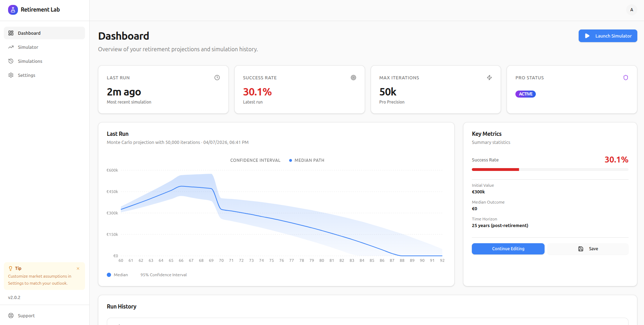The width and height of the screenshot is (644, 325).
Task: Click the '€0' Median Outcome figure
Action: pyautogui.click(x=474, y=209)
